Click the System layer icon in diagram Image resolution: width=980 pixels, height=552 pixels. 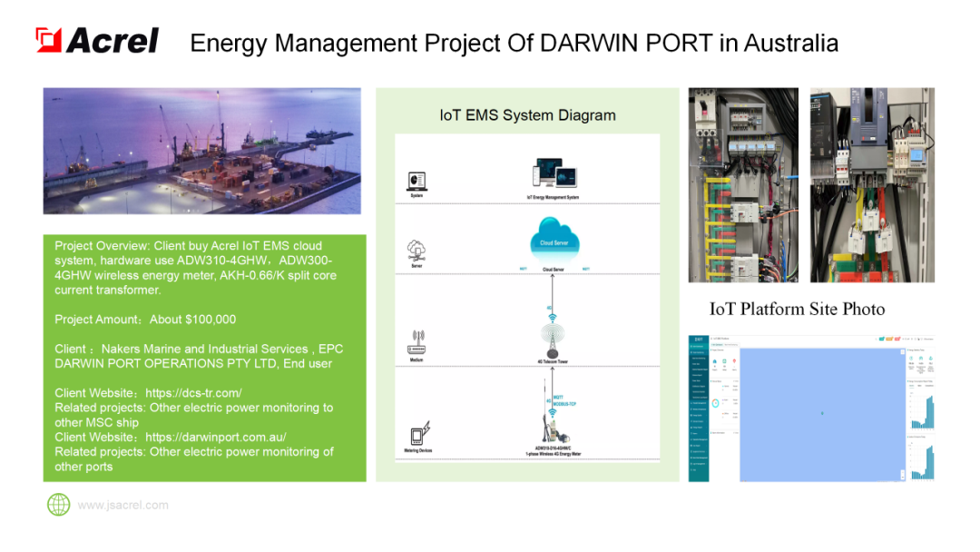click(x=416, y=182)
